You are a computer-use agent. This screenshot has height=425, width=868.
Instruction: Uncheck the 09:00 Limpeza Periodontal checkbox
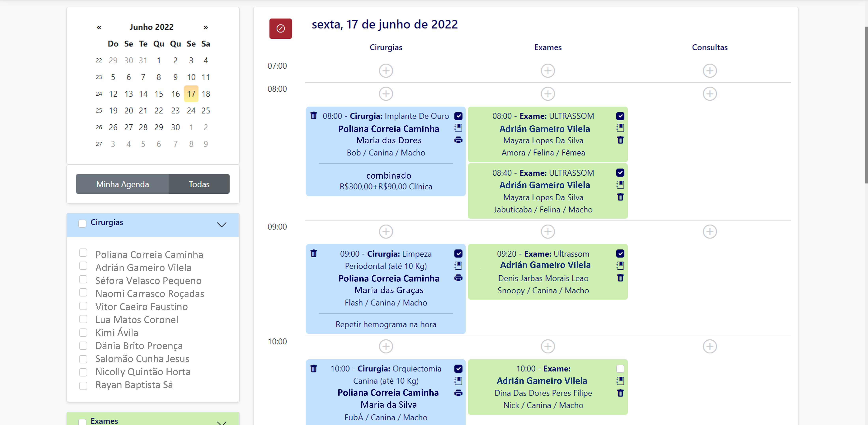click(x=458, y=254)
